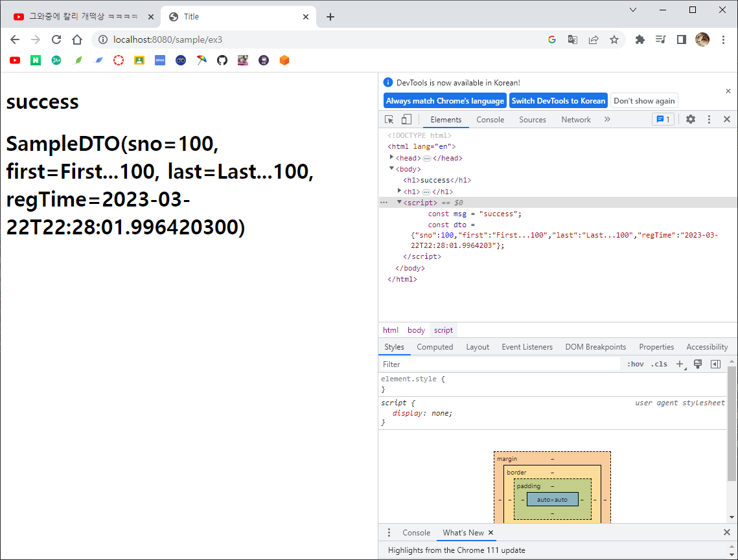
Task: Toggle :hov element state panel
Action: click(x=636, y=364)
